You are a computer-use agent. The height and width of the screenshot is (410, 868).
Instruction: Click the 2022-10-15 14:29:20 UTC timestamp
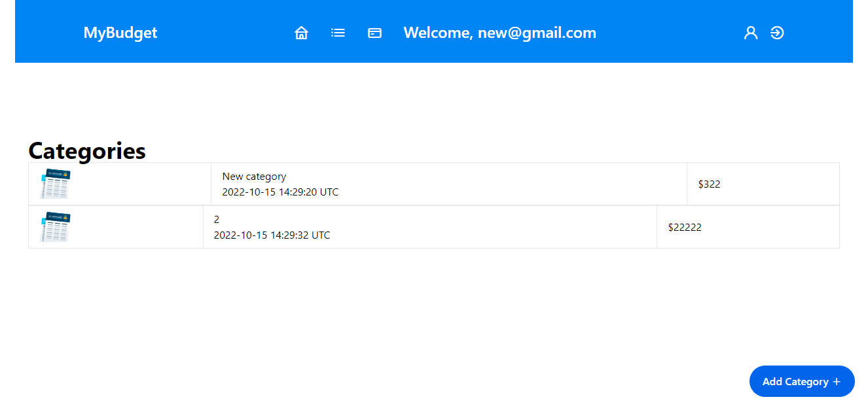(280, 192)
